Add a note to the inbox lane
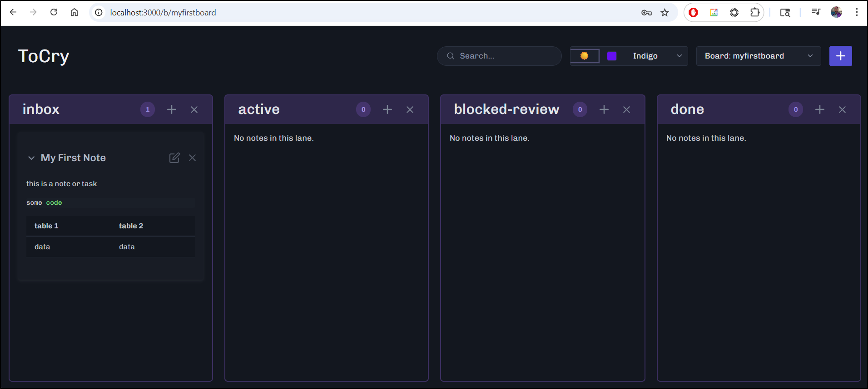Viewport: 868px width, 389px height. (172, 109)
